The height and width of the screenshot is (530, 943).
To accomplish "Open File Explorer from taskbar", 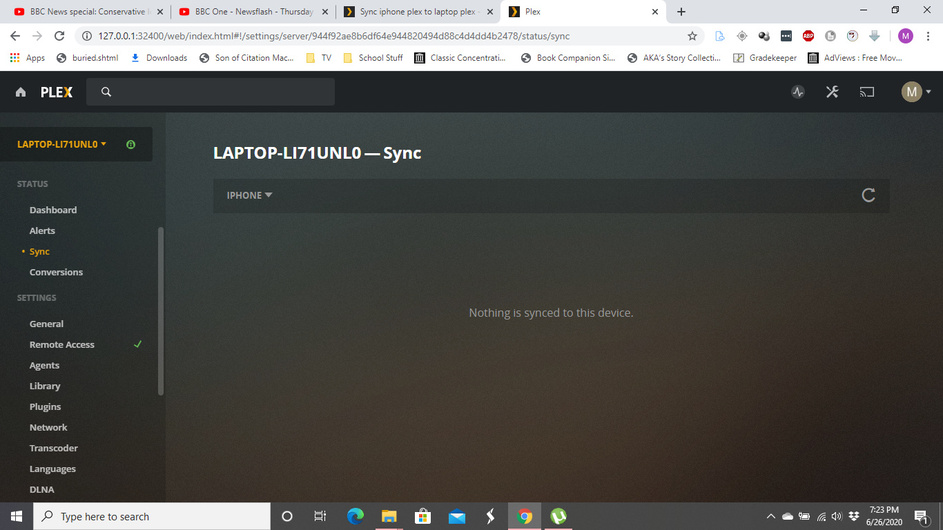I will click(389, 516).
